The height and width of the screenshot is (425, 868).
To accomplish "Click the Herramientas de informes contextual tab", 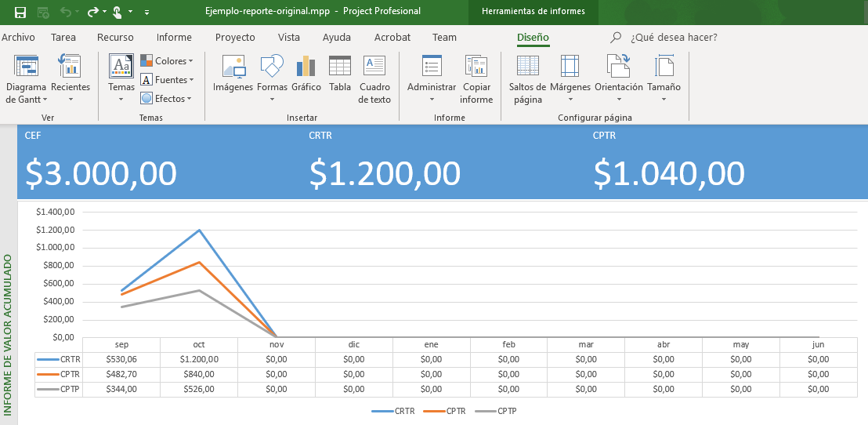I will click(533, 12).
